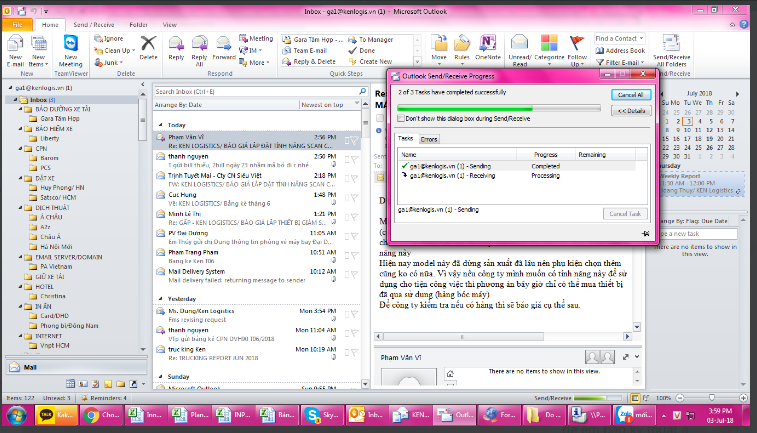Viewport: 757px width, 433px height.
Task: Select Tasks tab in progress dialog
Action: 406,139
